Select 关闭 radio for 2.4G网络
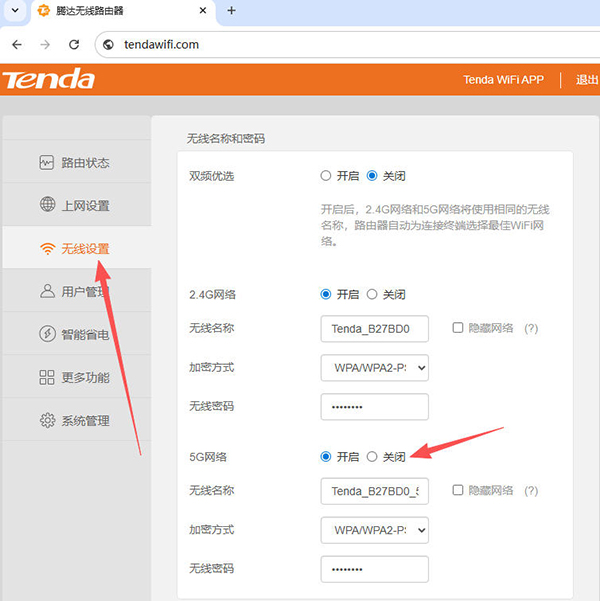 [372, 294]
